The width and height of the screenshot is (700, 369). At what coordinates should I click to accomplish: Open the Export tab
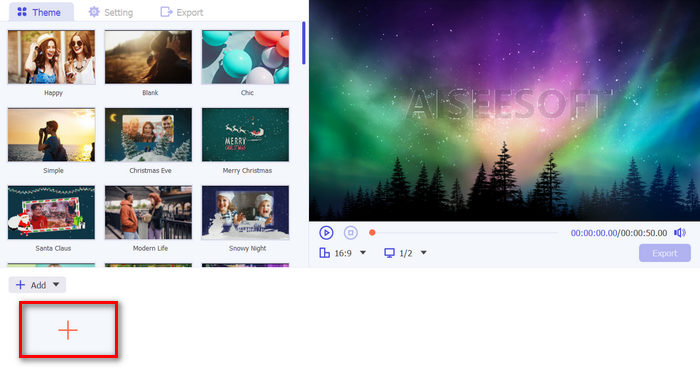[x=182, y=12]
